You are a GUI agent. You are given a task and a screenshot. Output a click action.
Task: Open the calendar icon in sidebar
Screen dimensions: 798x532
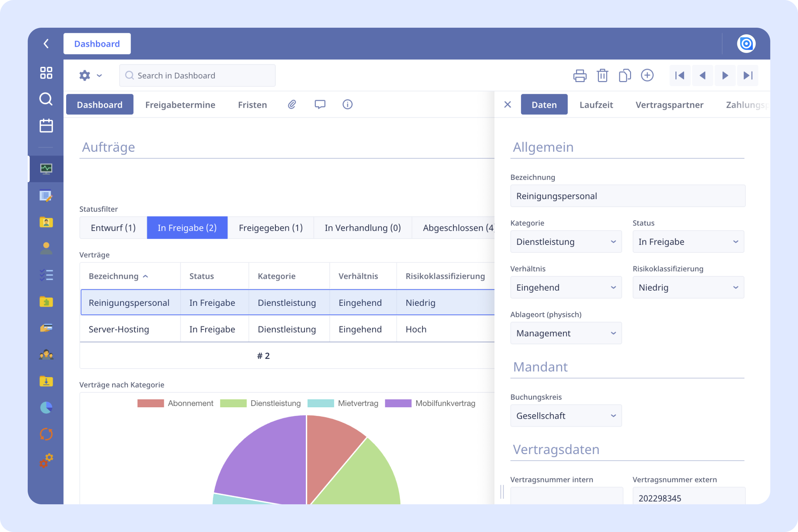click(46, 126)
